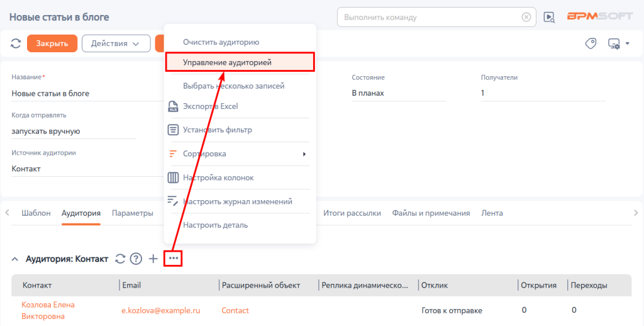The image size is (644, 326).
Task: Click the refresh icon beside Закрыть button
Action: tap(16, 43)
